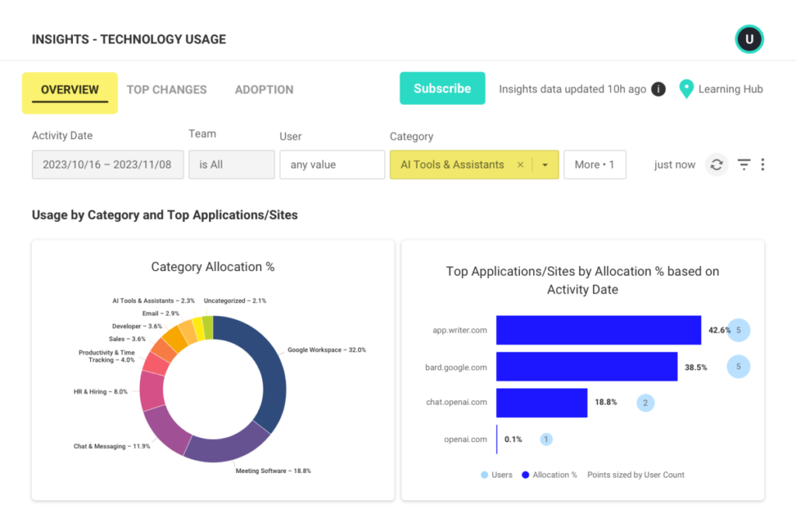This screenshot has height=532, width=796.
Task: Open the ADOPTION tab
Action: (x=264, y=89)
